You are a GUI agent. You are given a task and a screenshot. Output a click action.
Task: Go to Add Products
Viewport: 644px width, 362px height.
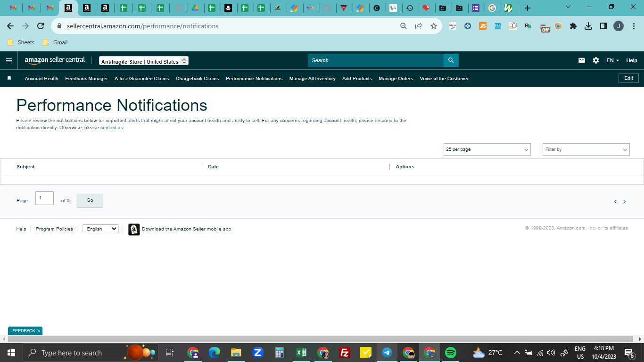(357, 79)
